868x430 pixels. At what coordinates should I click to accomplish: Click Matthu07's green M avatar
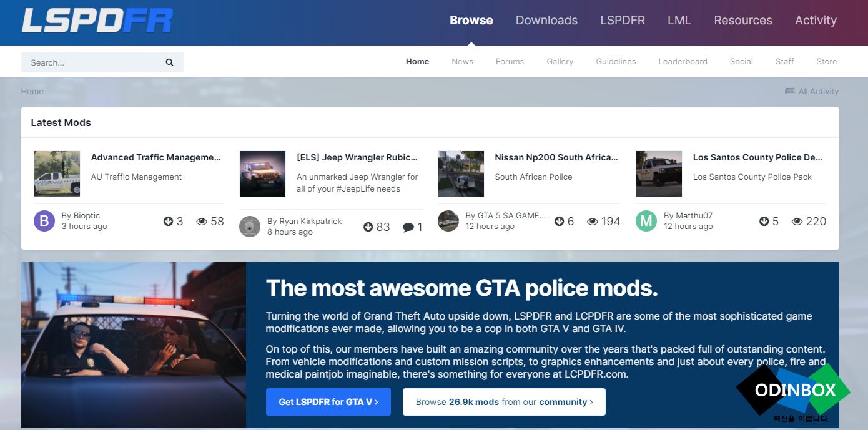pyautogui.click(x=646, y=221)
